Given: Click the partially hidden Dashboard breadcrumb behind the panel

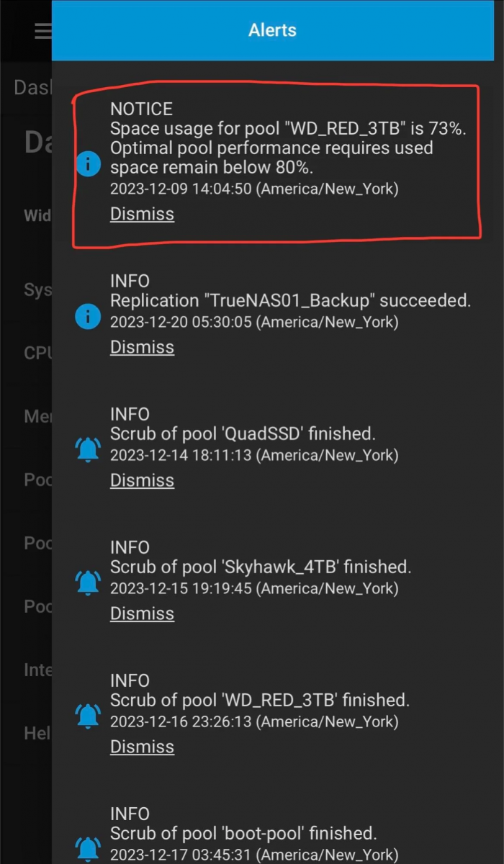Looking at the screenshot, I should click(x=32, y=87).
